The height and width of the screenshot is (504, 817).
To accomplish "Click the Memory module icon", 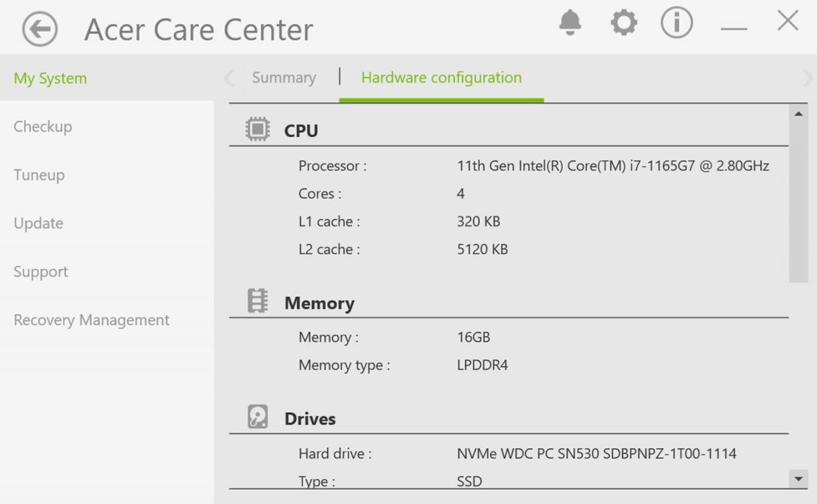I will (257, 300).
